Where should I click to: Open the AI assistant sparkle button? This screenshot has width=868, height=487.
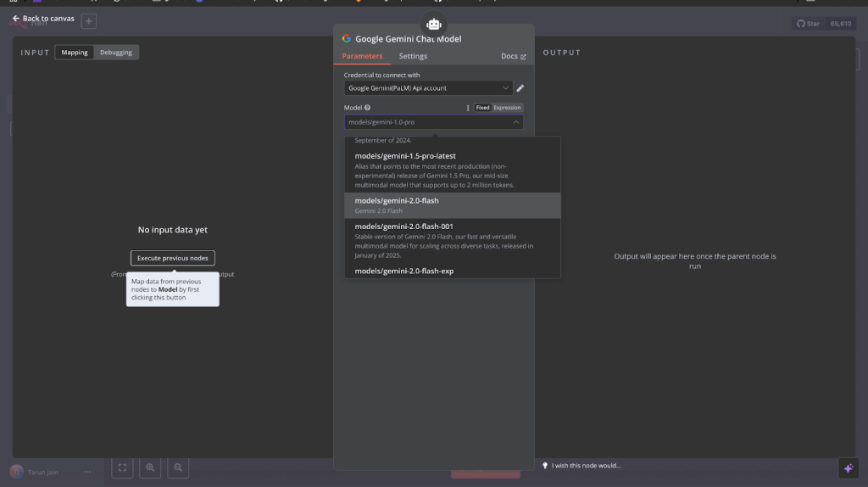[x=848, y=468]
